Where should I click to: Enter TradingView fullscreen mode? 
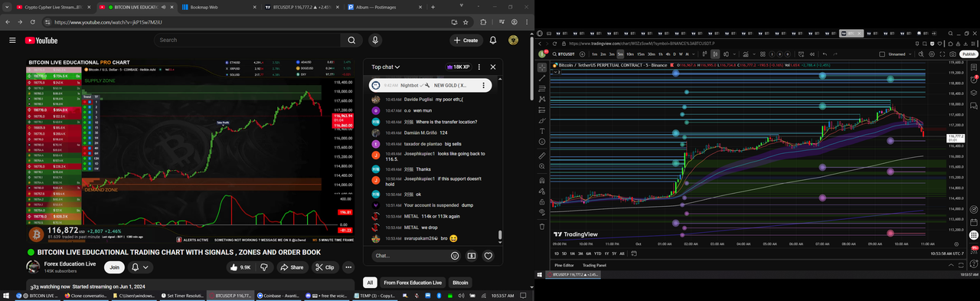942,54
